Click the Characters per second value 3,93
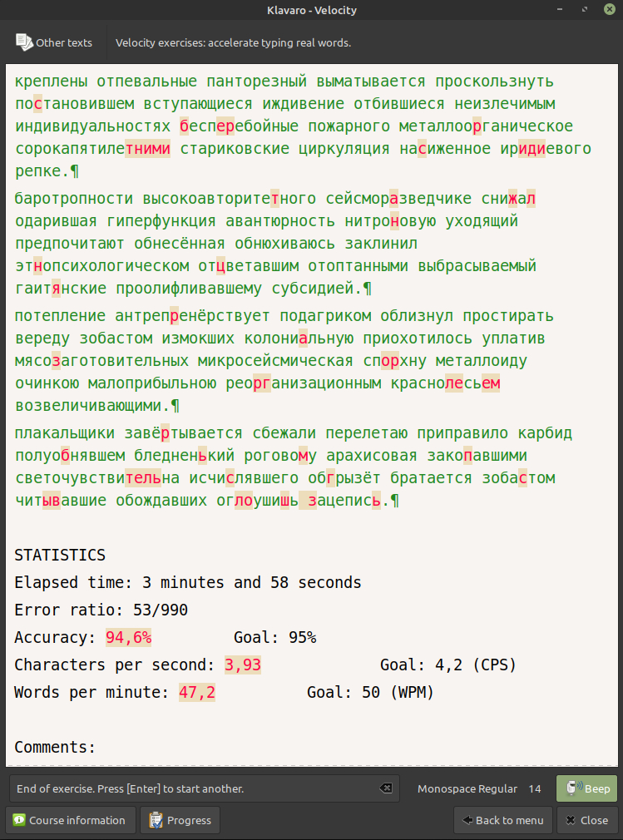 coord(243,665)
